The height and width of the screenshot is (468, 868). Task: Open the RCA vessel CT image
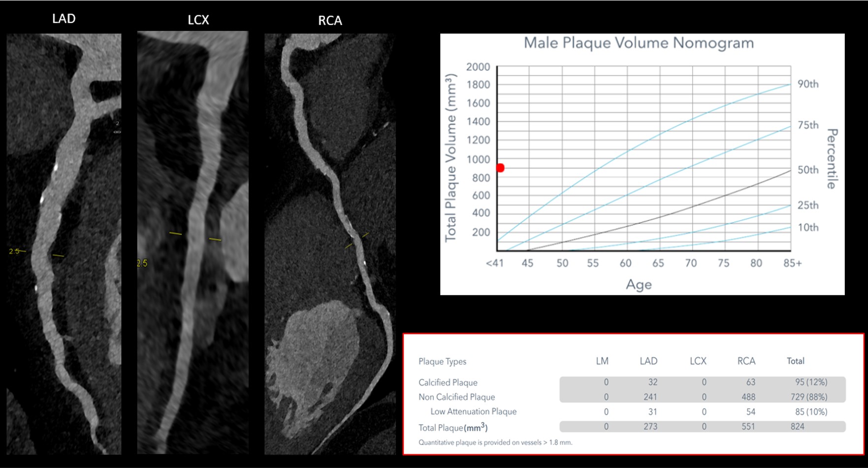[330, 244]
